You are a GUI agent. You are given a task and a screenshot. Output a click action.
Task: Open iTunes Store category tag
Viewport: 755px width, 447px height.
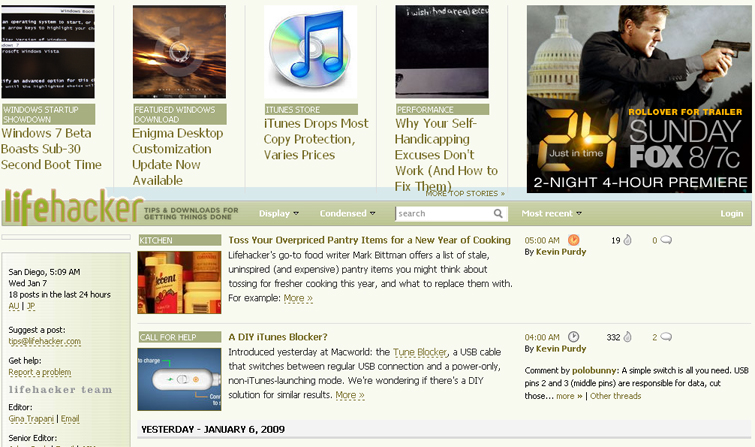coord(311,109)
